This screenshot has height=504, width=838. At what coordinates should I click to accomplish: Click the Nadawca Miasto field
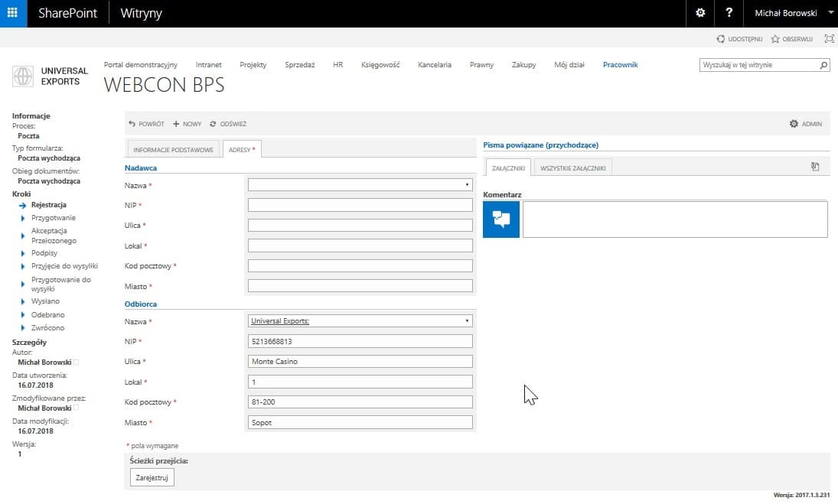[x=360, y=286]
